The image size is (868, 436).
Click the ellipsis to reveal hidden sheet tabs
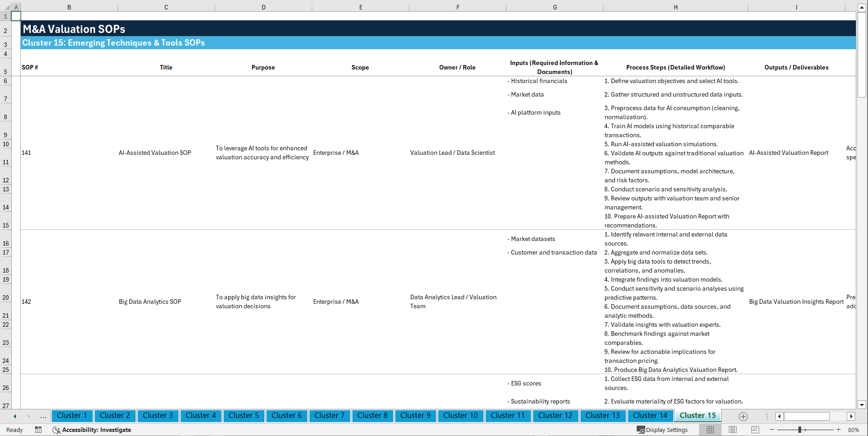[43, 416]
